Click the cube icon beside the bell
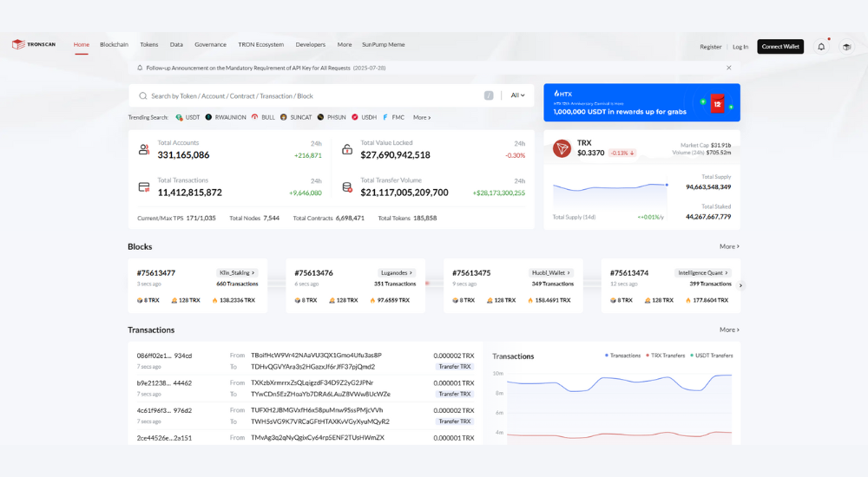Image resolution: width=868 pixels, height=477 pixels. (846, 47)
